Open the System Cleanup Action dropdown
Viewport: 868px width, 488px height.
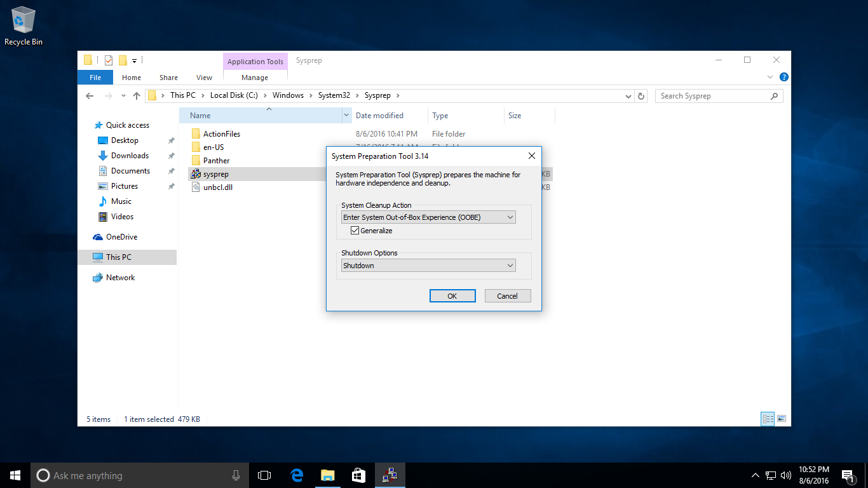428,217
